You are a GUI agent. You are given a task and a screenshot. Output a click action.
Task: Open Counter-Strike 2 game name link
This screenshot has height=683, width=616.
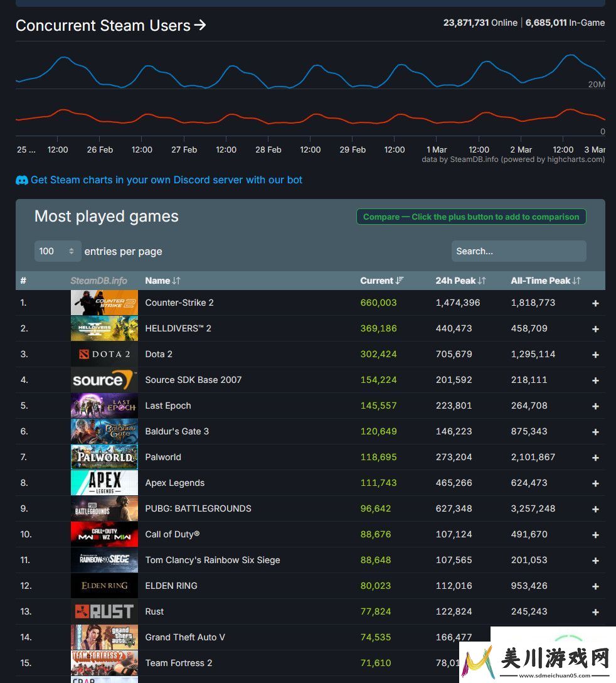(x=179, y=303)
